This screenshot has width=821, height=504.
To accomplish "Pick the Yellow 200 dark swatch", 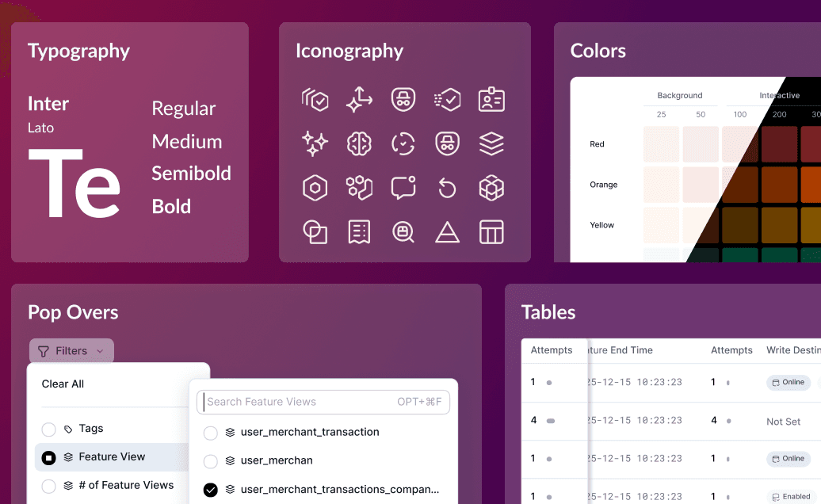I will coord(779,225).
